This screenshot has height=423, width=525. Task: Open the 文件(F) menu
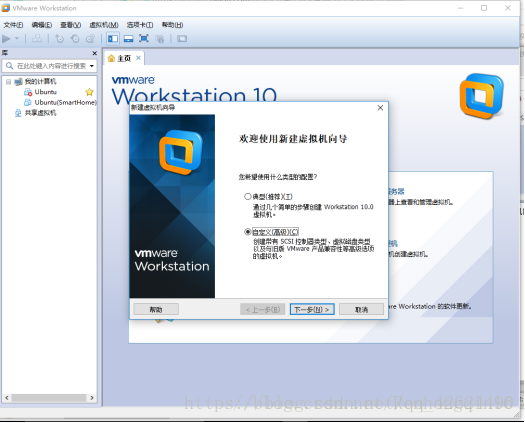coord(13,25)
